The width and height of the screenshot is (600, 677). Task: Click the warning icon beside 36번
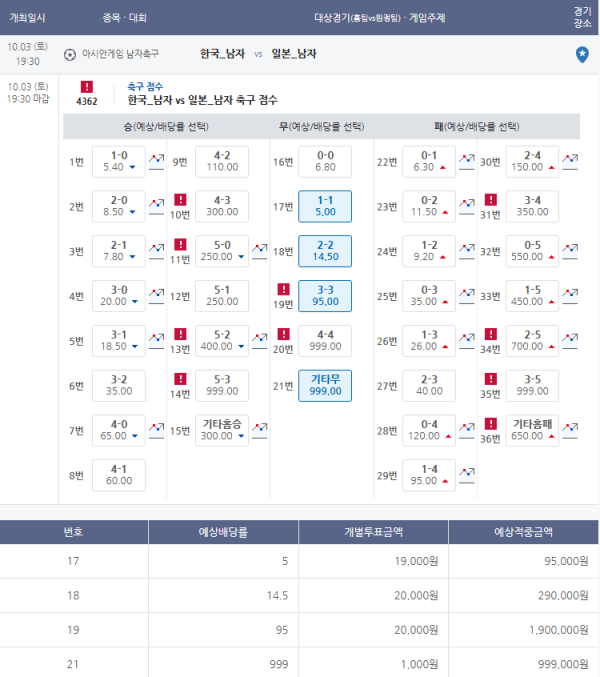point(491,424)
